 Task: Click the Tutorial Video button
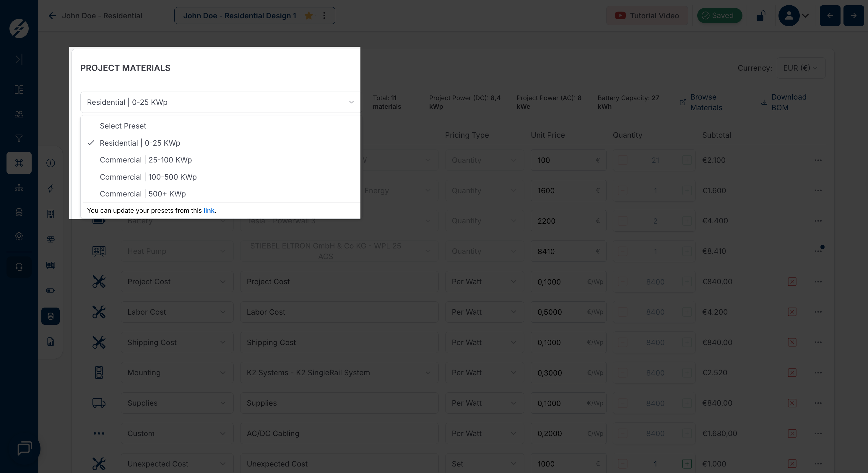tap(647, 15)
